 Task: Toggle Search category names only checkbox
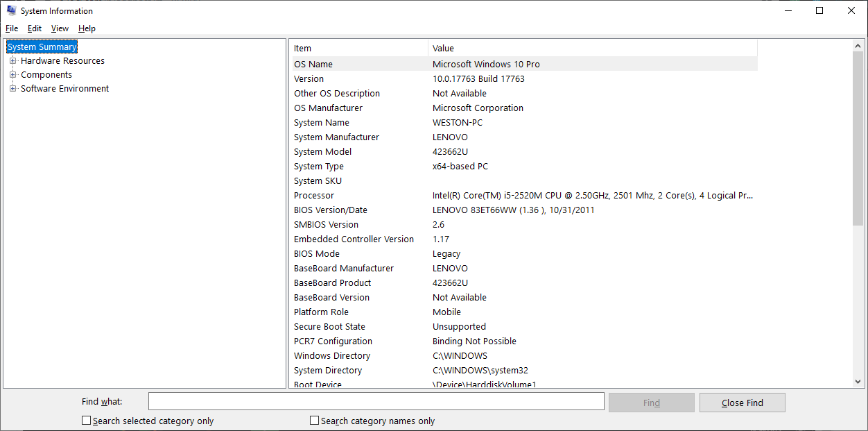tap(315, 421)
